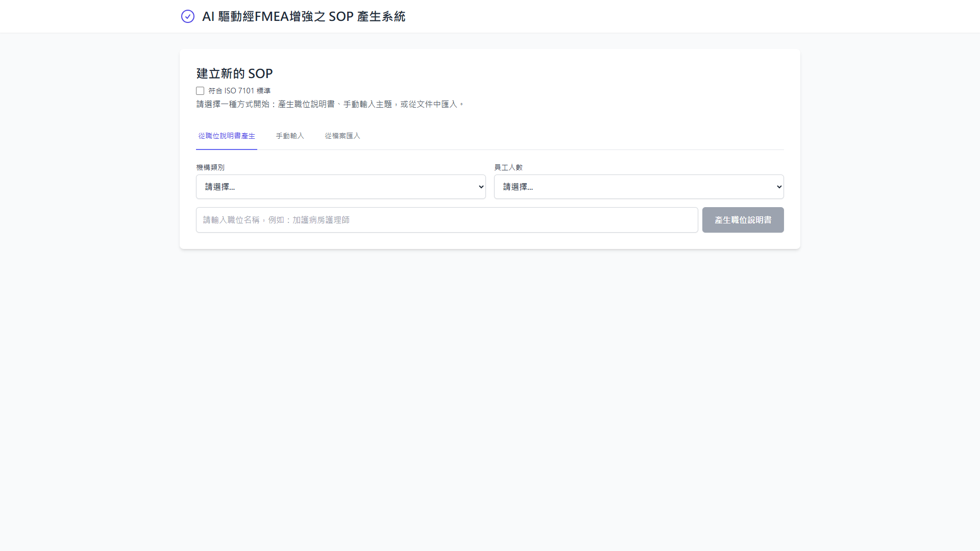
Task: Expand the 員工人數 dropdown
Action: (639, 187)
